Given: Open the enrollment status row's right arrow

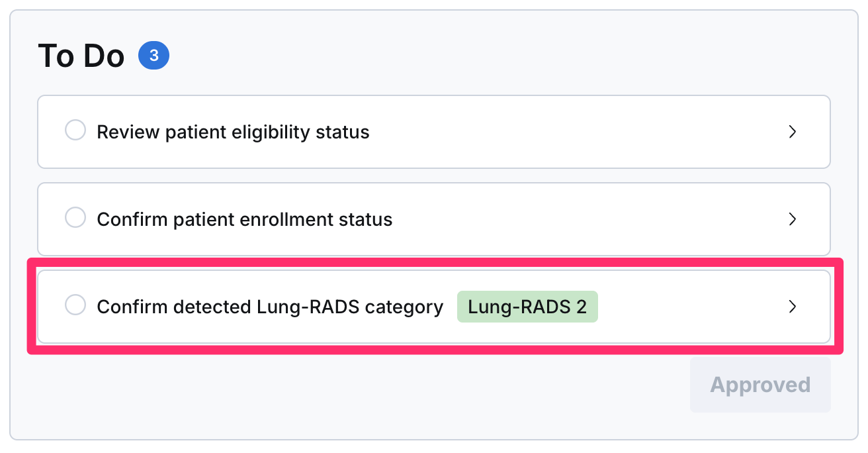Looking at the screenshot, I should point(793,219).
